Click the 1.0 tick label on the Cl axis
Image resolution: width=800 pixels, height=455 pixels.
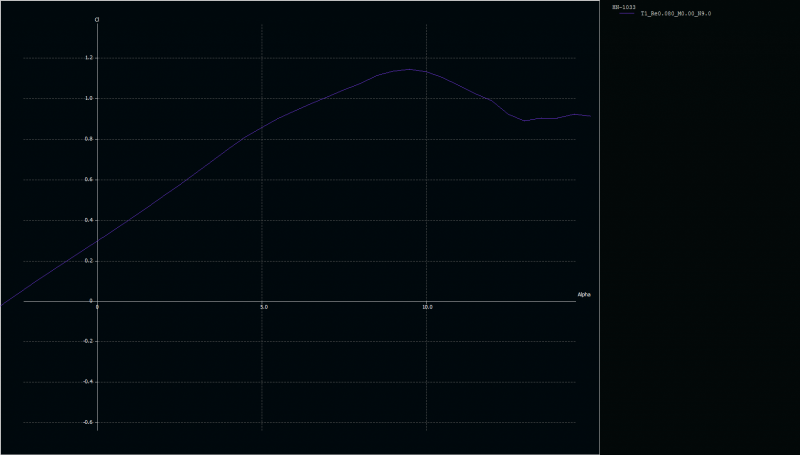tap(89, 98)
